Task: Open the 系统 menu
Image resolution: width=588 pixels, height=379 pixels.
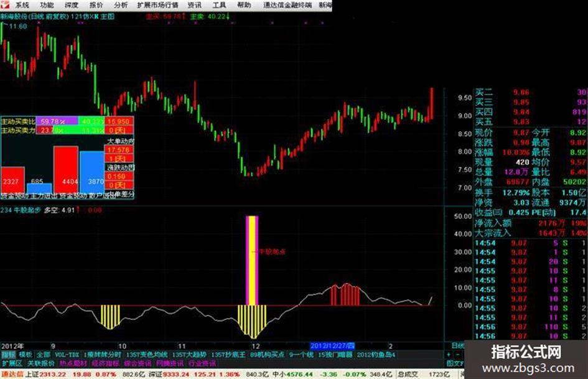Action: [22, 5]
